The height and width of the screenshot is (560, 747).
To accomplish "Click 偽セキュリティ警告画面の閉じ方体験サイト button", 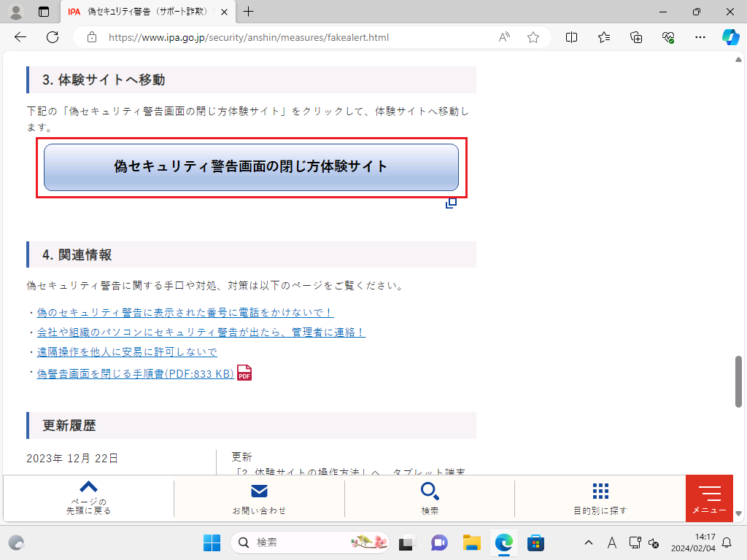I will pos(251,167).
